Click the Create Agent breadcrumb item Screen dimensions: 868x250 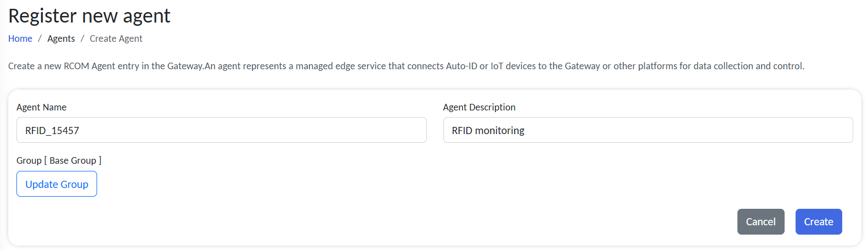[x=116, y=38]
